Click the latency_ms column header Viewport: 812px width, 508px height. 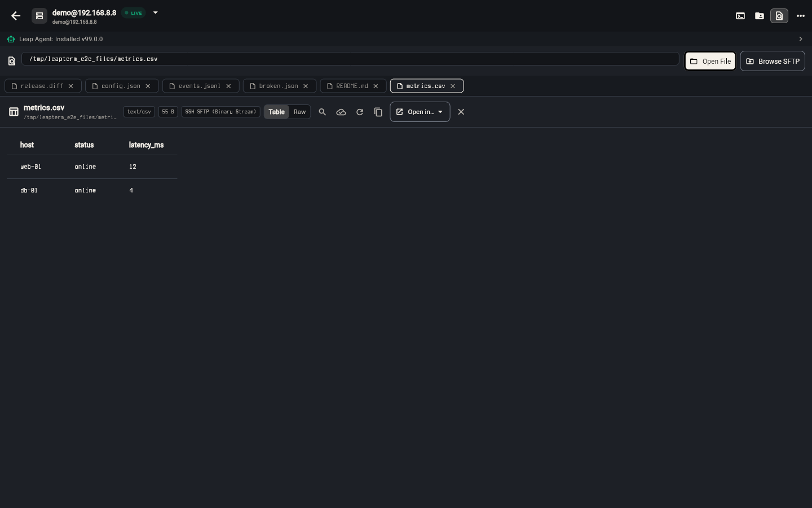point(146,145)
